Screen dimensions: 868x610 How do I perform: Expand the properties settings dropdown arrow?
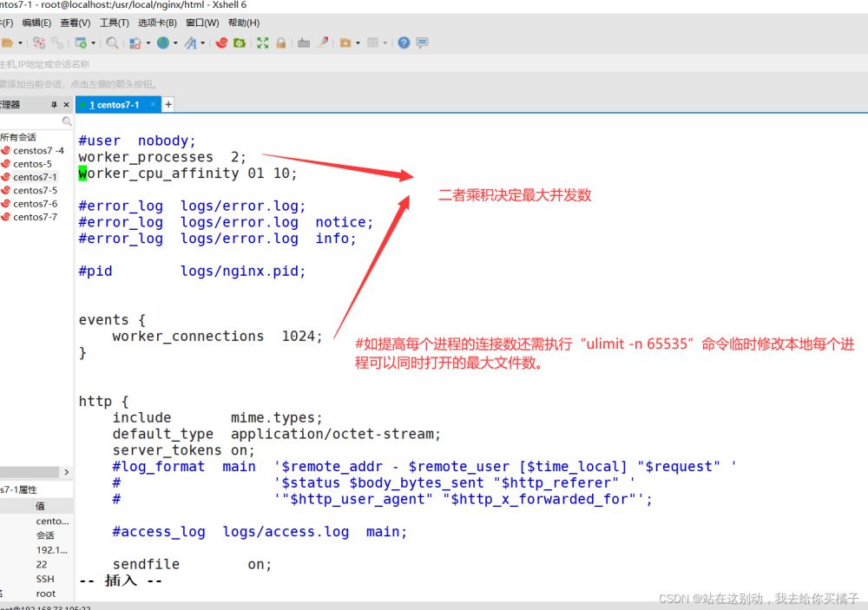[93, 43]
